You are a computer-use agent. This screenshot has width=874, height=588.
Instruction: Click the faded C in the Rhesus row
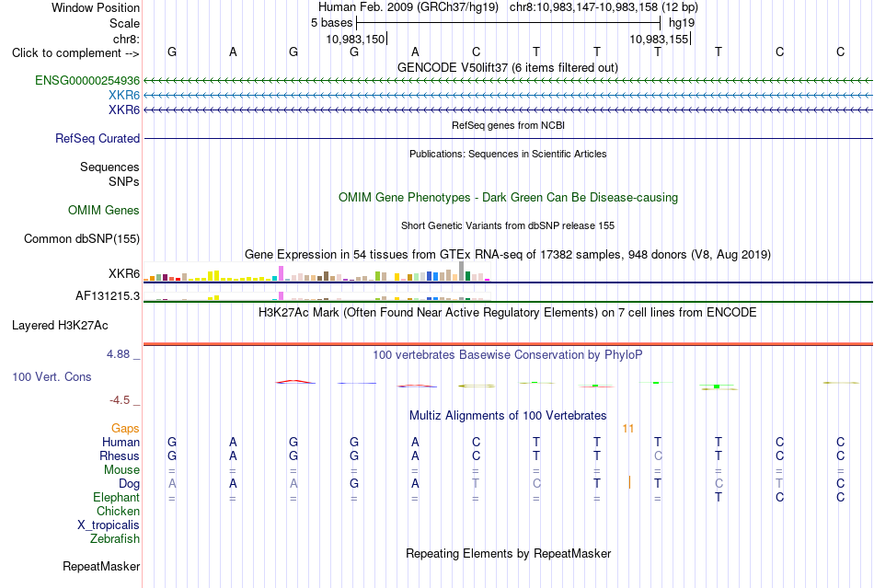(x=658, y=455)
